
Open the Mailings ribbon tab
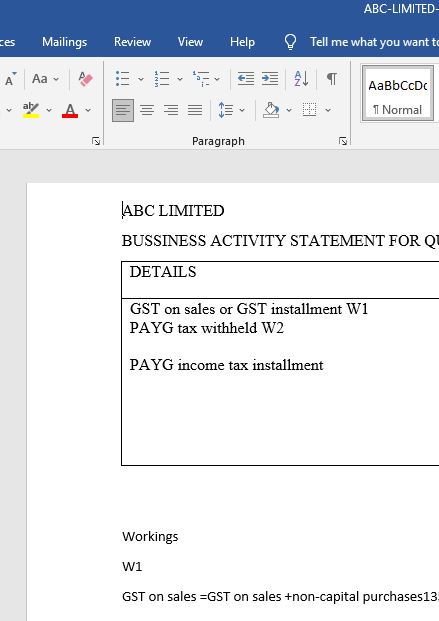[x=65, y=42]
